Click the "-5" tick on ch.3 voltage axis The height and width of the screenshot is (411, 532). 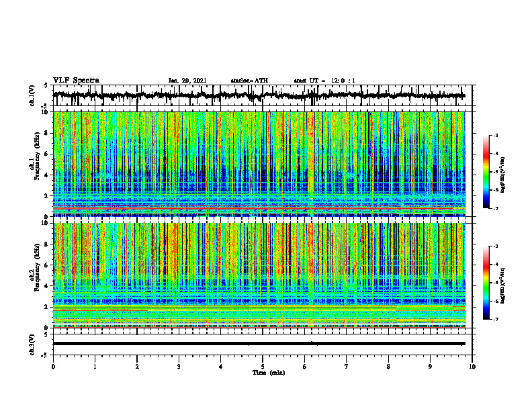(x=46, y=355)
